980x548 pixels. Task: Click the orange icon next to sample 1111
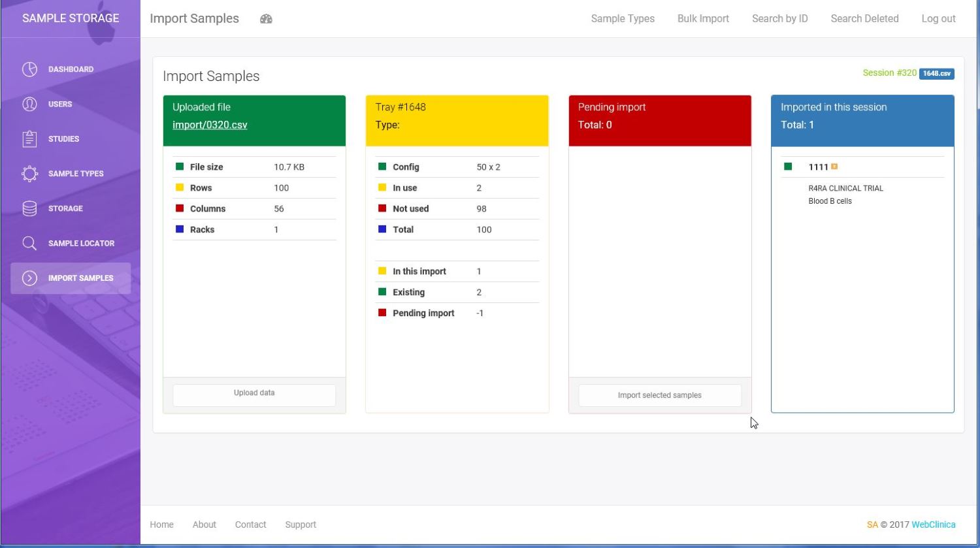tap(834, 167)
